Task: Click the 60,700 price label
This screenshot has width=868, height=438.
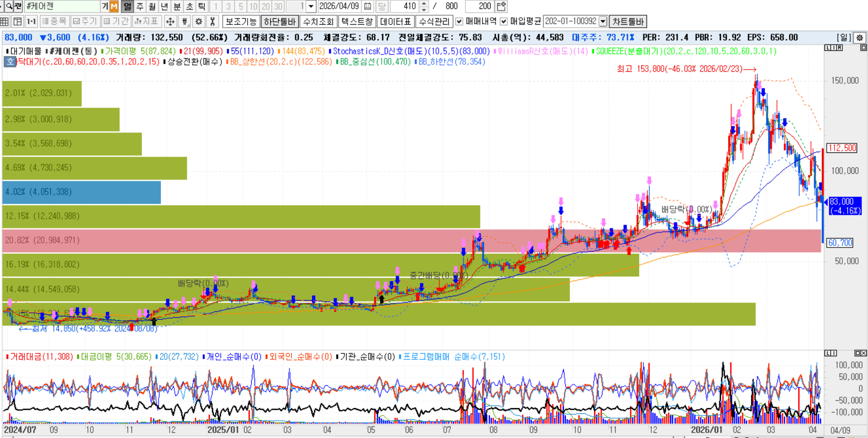Action: pos(840,243)
